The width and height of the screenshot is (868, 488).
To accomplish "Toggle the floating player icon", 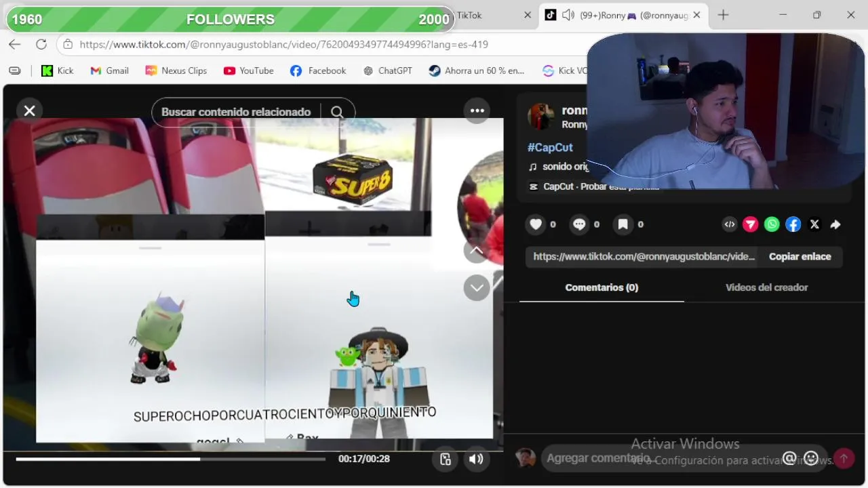I will pyautogui.click(x=445, y=459).
